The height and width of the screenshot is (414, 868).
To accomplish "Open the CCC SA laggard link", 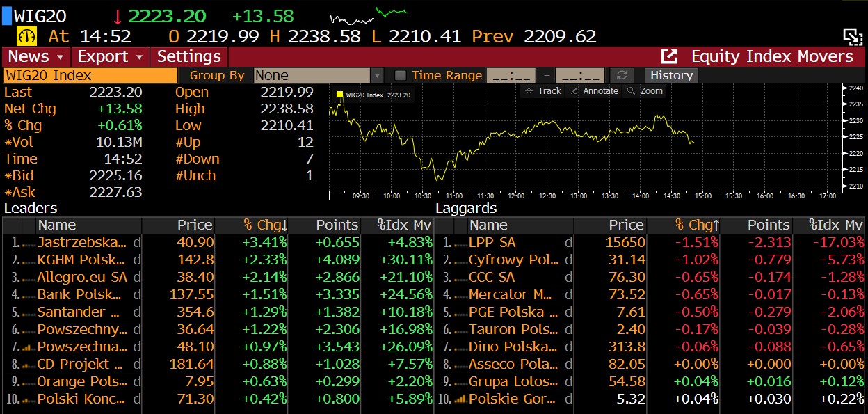I will click(492, 278).
